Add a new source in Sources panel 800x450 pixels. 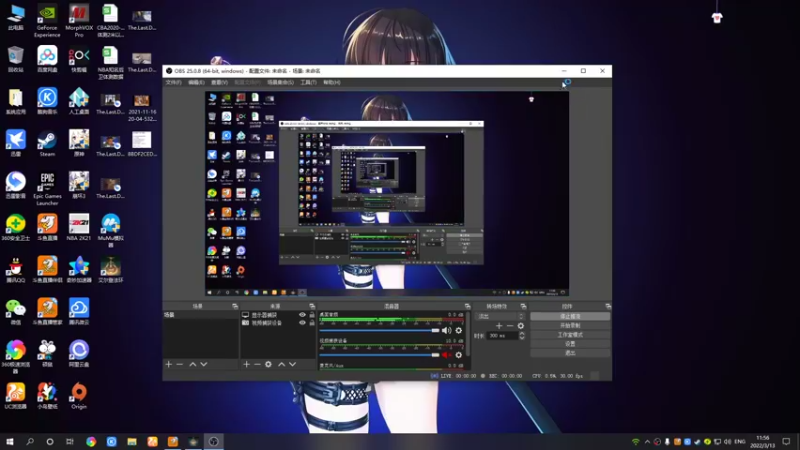[246, 364]
